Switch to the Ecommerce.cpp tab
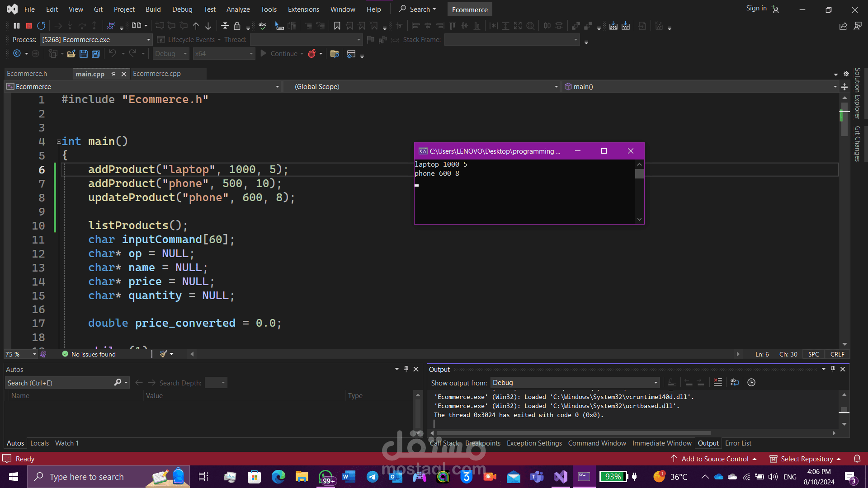 pos(157,74)
